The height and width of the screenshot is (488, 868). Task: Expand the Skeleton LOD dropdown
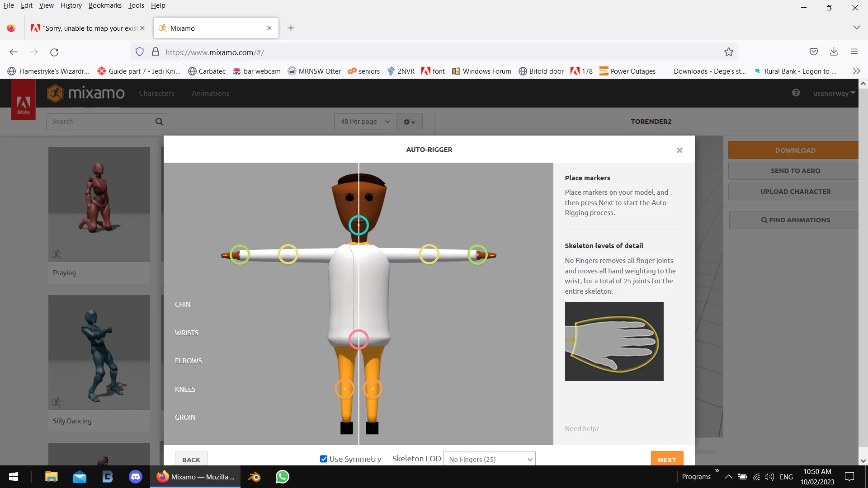tap(489, 459)
